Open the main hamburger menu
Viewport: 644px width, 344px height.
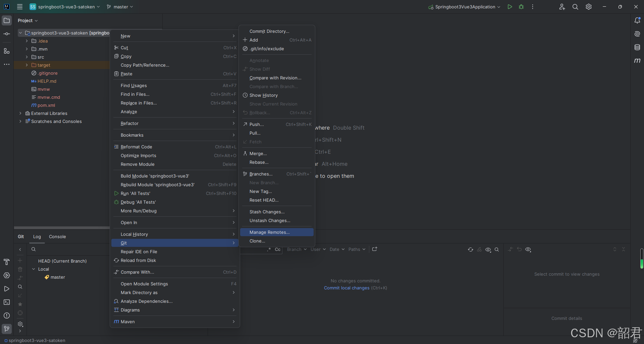pyautogui.click(x=20, y=7)
